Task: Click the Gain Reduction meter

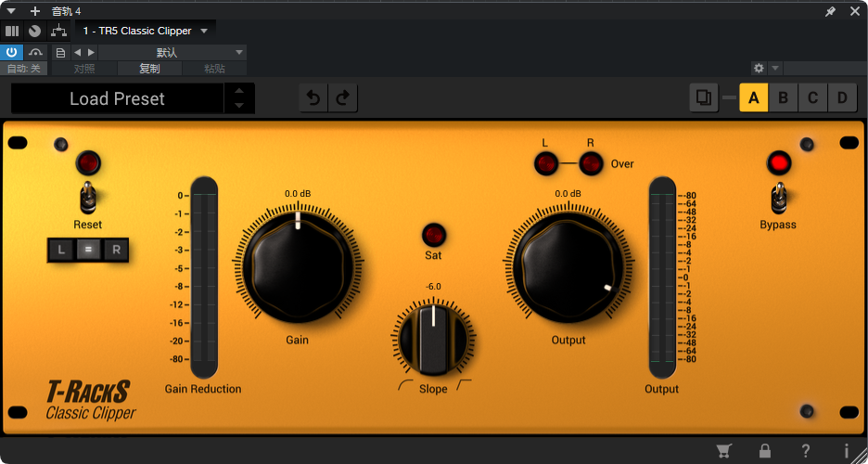Action: pyautogui.click(x=204, y=278)
